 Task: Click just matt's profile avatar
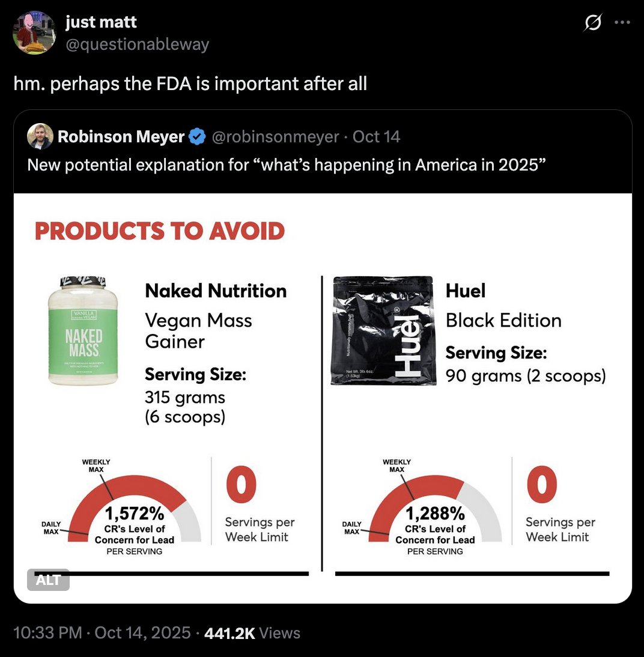coord(34,32)
